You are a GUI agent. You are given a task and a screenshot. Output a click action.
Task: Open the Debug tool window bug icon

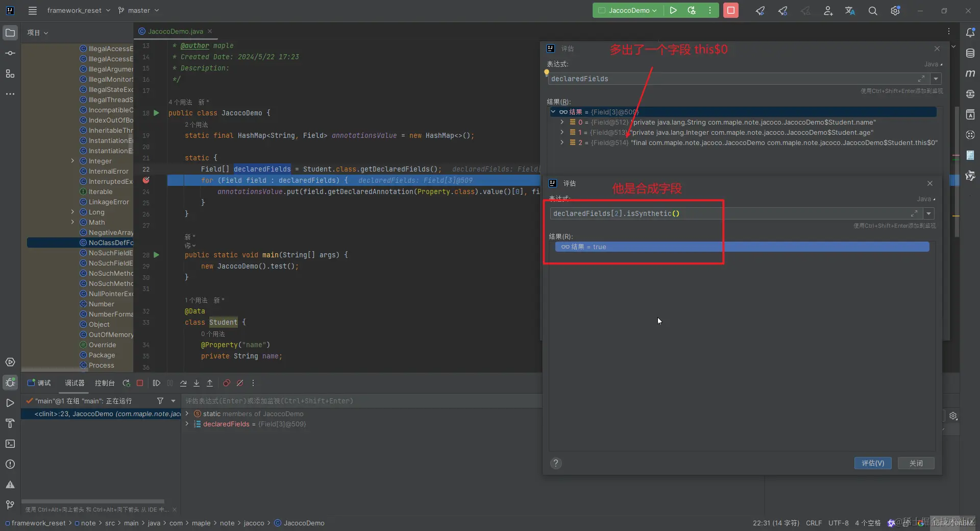10,382
